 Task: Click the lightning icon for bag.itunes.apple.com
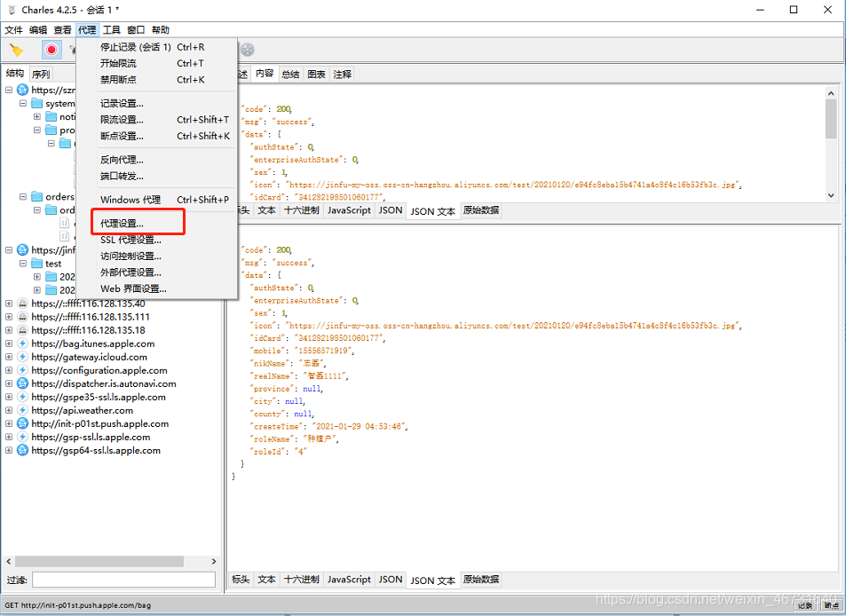(x=23, y=344)
